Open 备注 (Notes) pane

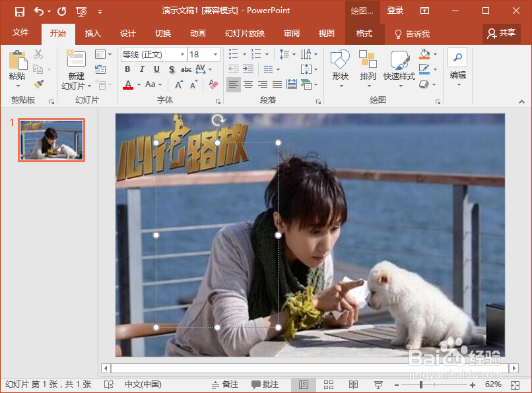click(225, 384)
